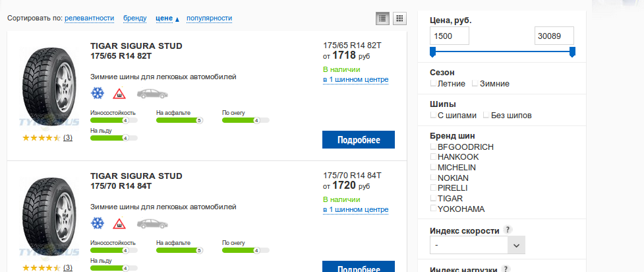Click passenger car icon on 175/70 R14 tire
Viewport: 644px width, 272px height.
click(x=152, y=224)
